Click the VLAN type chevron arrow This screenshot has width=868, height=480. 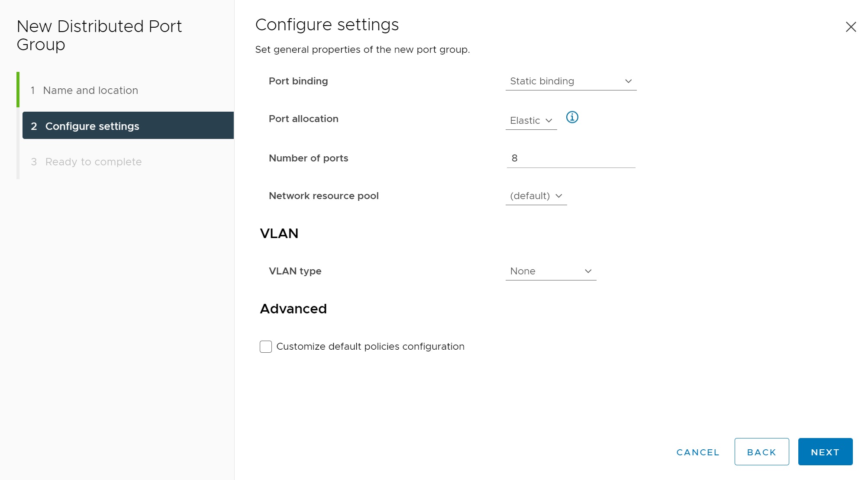(588, 271)
